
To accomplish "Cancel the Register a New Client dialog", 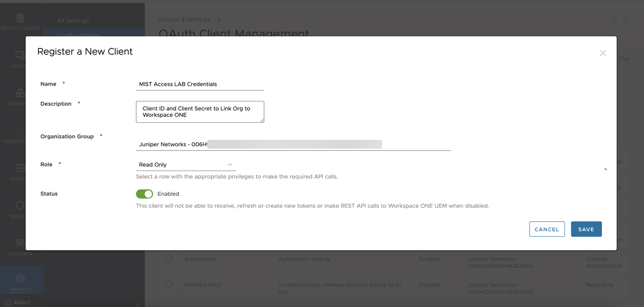I will tap(547, 229).
